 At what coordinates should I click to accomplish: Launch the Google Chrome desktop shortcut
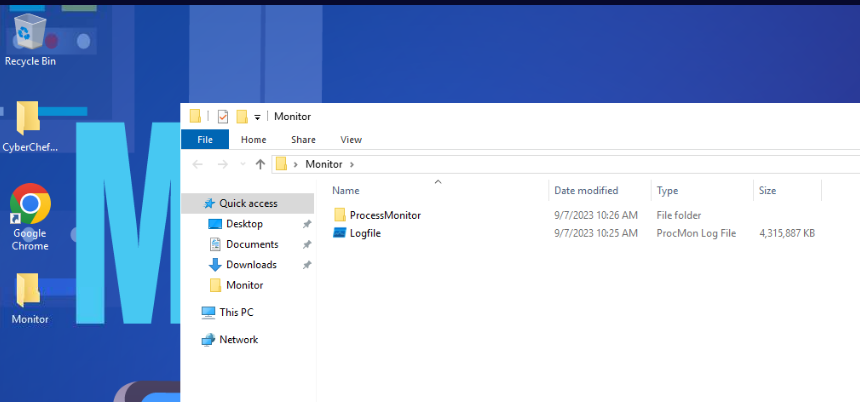tap(30, 217)
